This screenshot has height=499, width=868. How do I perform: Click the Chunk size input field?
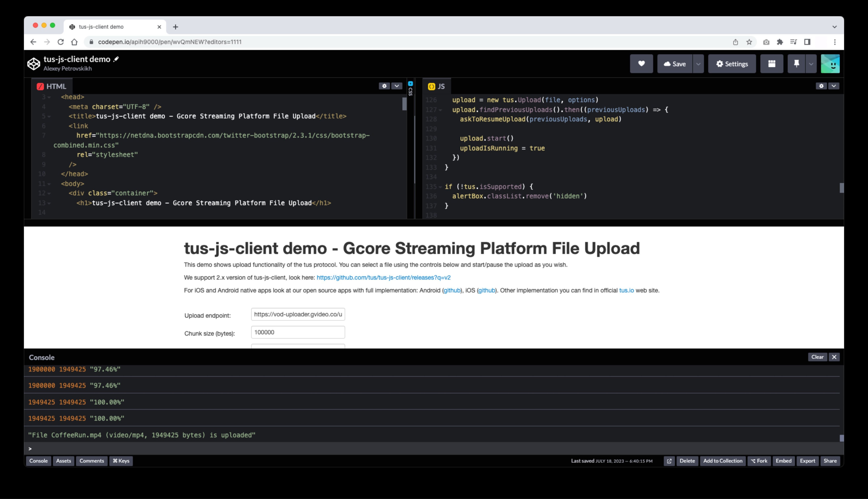tap(297, 332)
